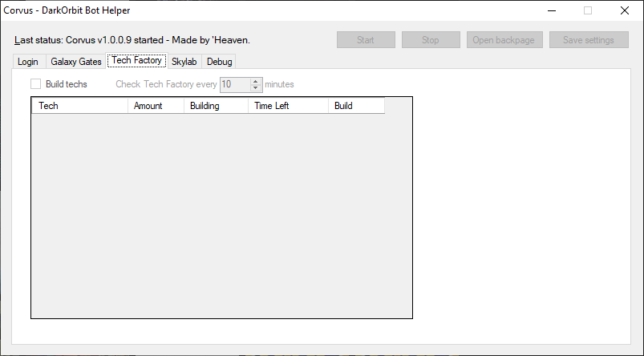Click the Build column header
The image size is (644, 356).
point(357,106)
